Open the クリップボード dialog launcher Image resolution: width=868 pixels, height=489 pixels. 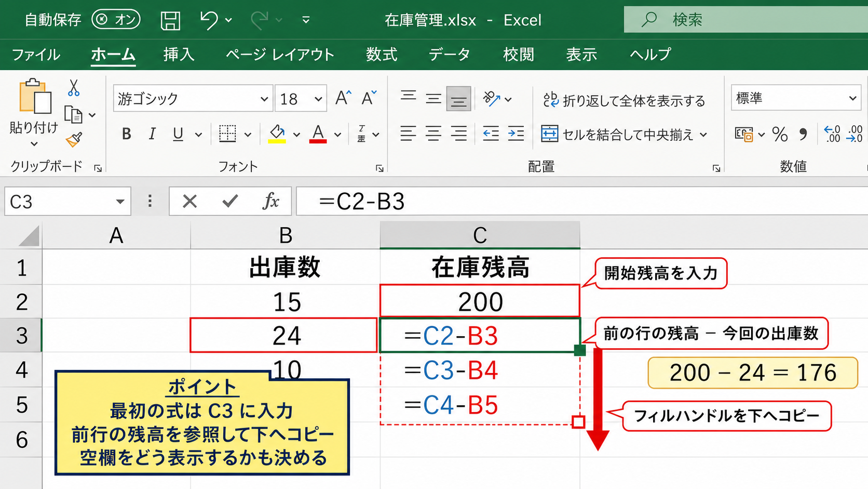click(98, 168)
